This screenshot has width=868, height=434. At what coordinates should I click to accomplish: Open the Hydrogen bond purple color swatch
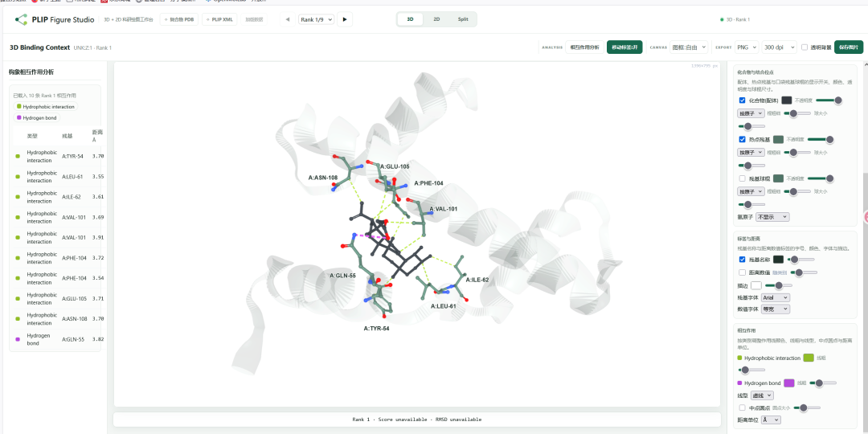tap(789, 383)
